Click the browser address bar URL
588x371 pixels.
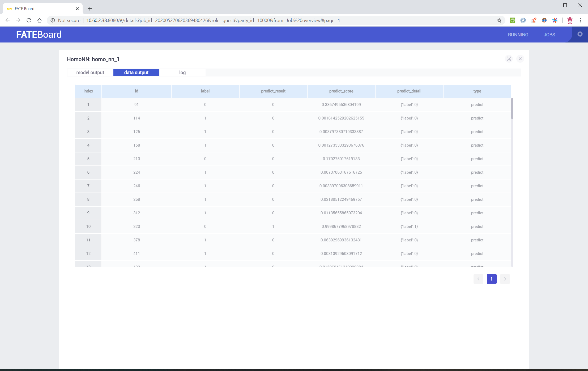click(212, 20)
